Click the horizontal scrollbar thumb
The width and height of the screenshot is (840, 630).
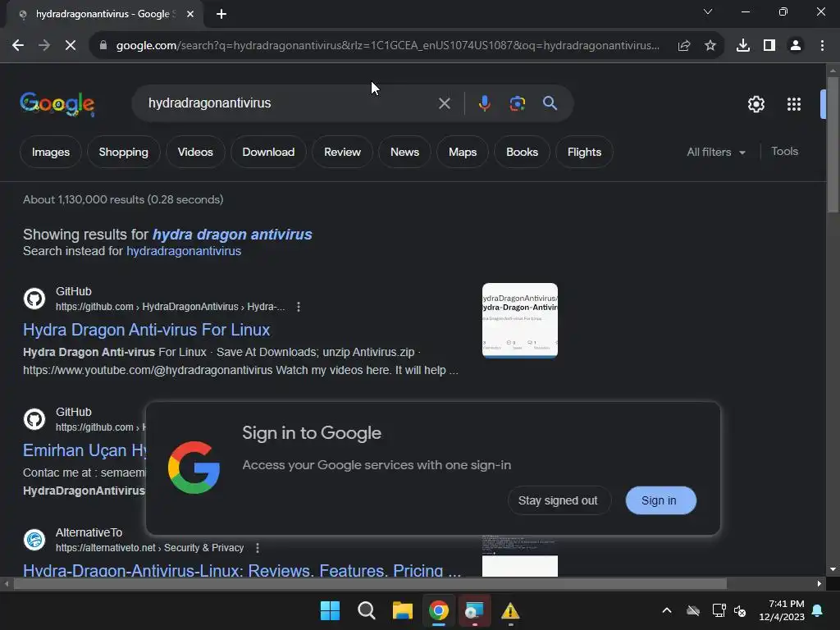(370, 584)
